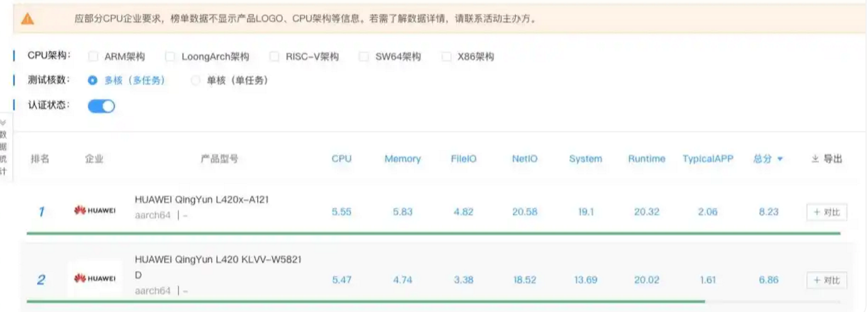The width and height of the screenshot is (868, 312).
Task: Select the SW64架构 checkbox
Action: point(364,57)
